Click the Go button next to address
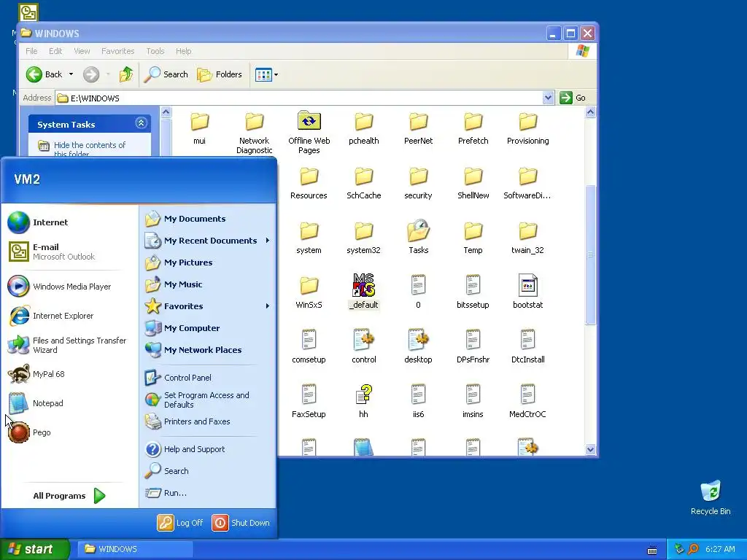Image resolution: width=747 pixels, height=560 pixels. click(573, 98)
